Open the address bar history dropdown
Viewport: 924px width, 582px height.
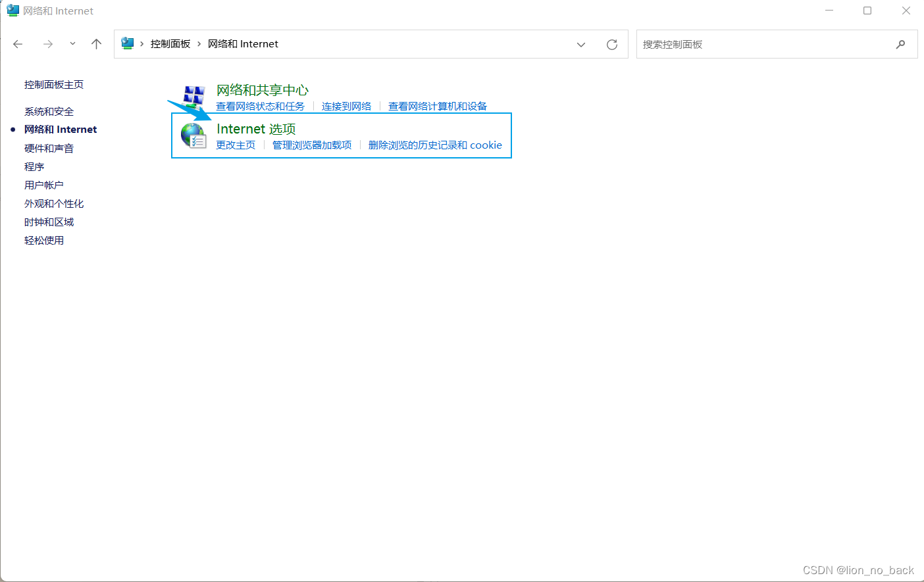point(581,45)
